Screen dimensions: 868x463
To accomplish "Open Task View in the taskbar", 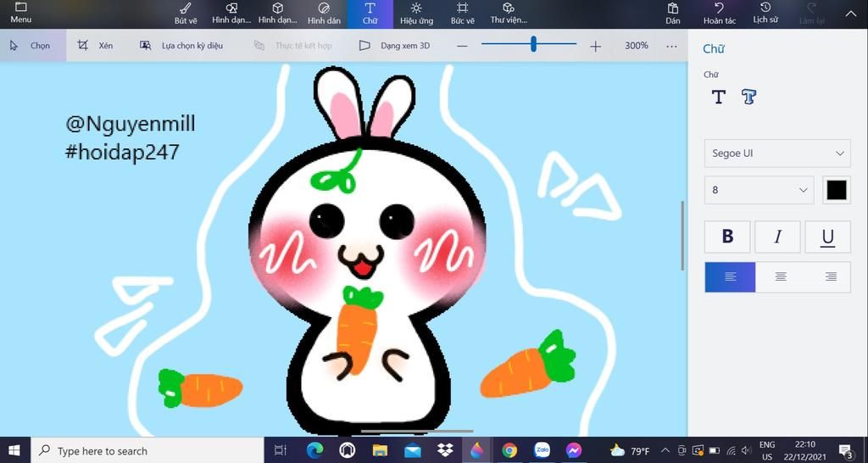I will (x=281, y=450).
